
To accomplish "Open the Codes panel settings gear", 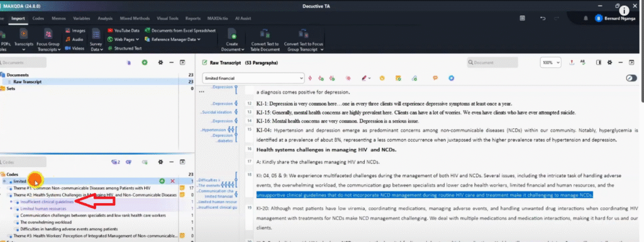I will tap(160, 162).
